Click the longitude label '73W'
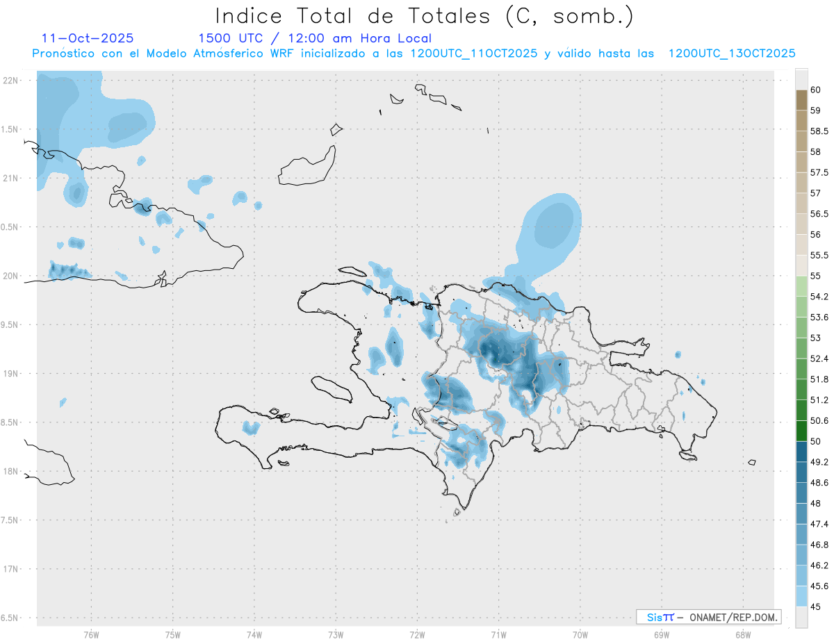The height and width of the screenshot is (644, 834). [x=336, y=635]
